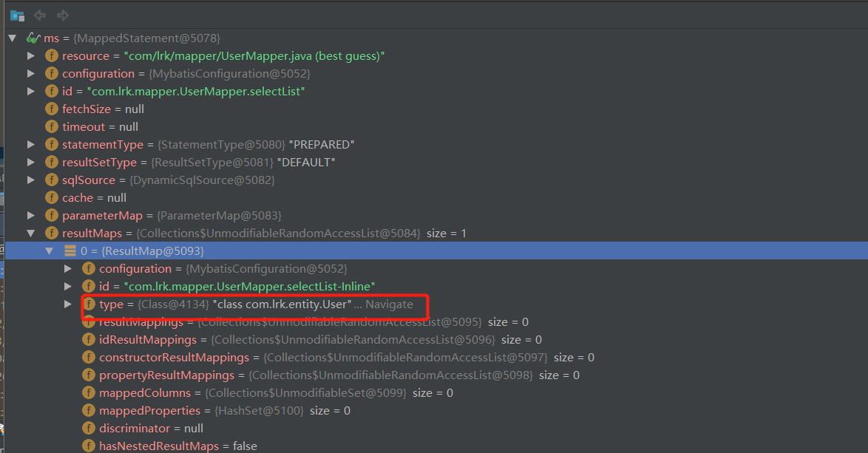
Task: Expand the configuration MybatisConfiguration@5052 node
Action: coord(30,74)
